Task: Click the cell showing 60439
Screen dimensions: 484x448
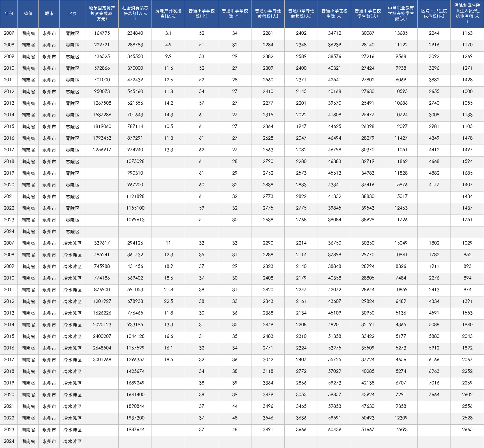Action: (335, 430)
